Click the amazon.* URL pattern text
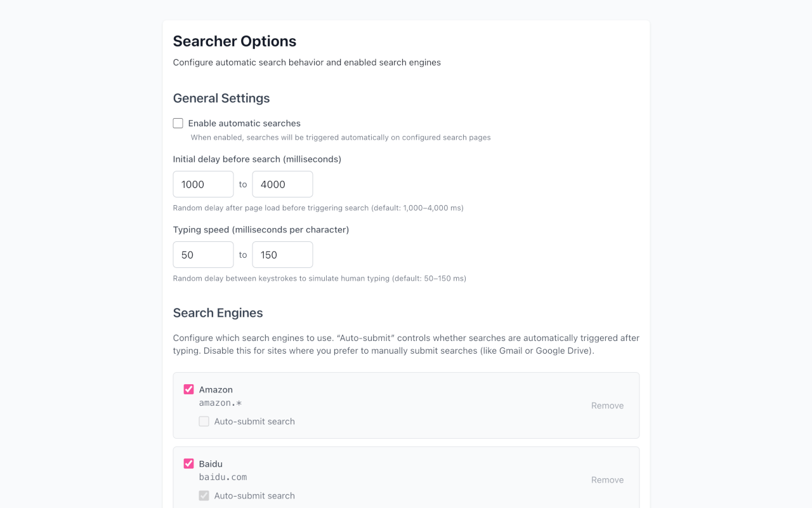The height and width of the screenshot is (508, 812). (221, 403)
